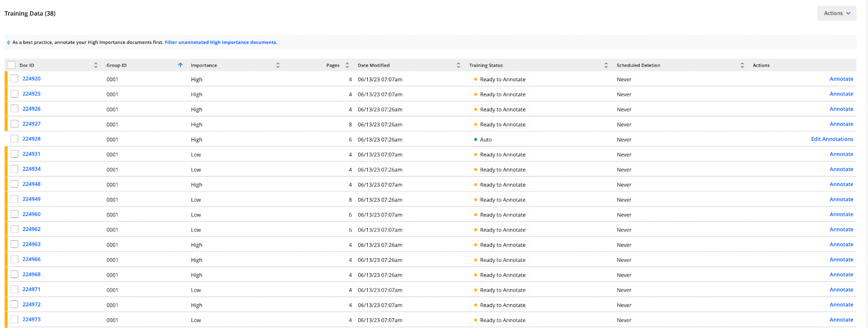Click date modified cell of row 224963
Viewport: 868px width, 328px height.
click(380, 245)
